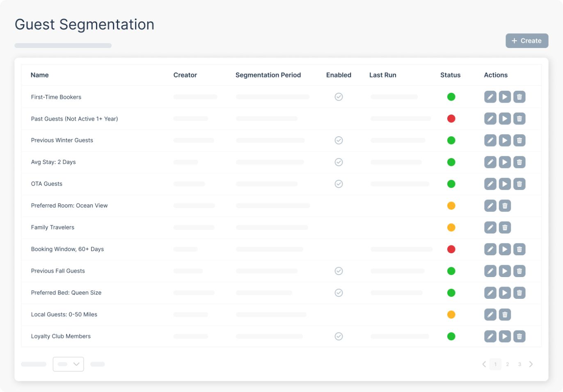
Task: Run the Past Guests (Not Active 1+ Year) segment
Action: 505,119
